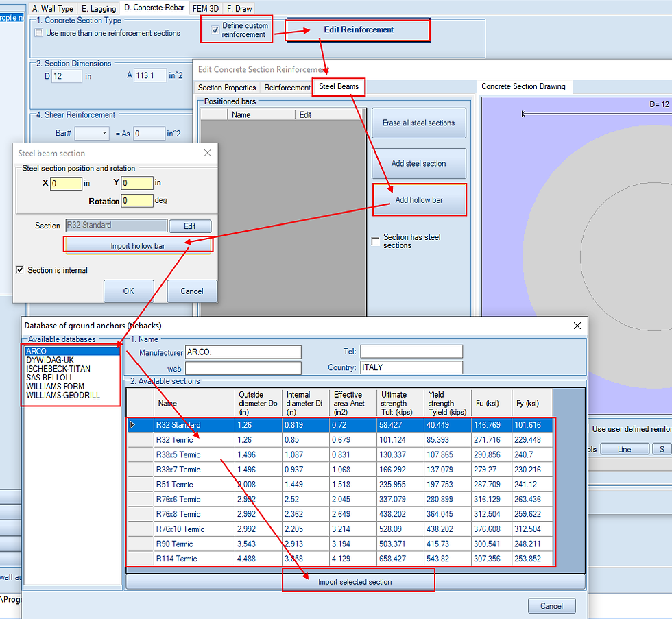The image size is (672, 619).
Task: Open the Bar# shear reinforcement dropdown
Action: tap(92, 133)
